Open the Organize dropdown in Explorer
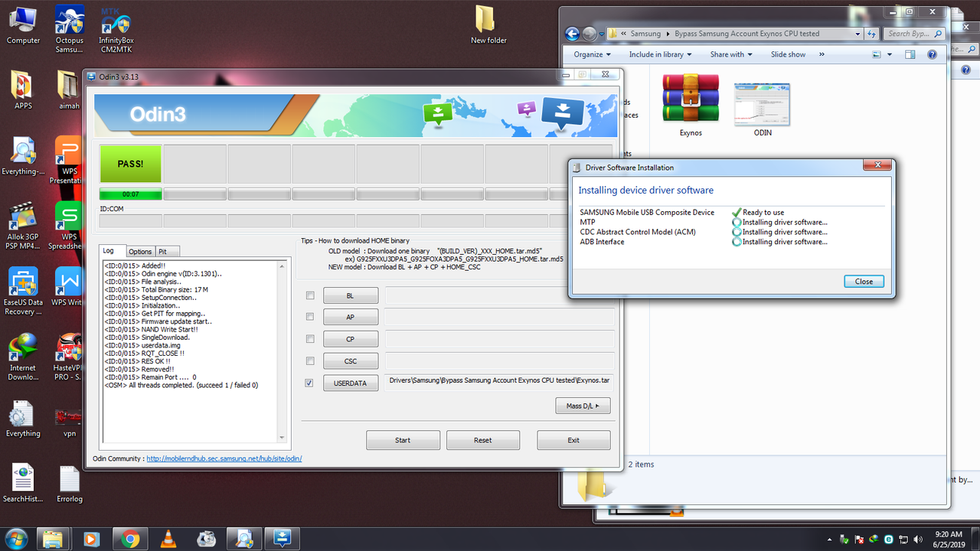Screen dimensions: 980x551 point(593,54)
